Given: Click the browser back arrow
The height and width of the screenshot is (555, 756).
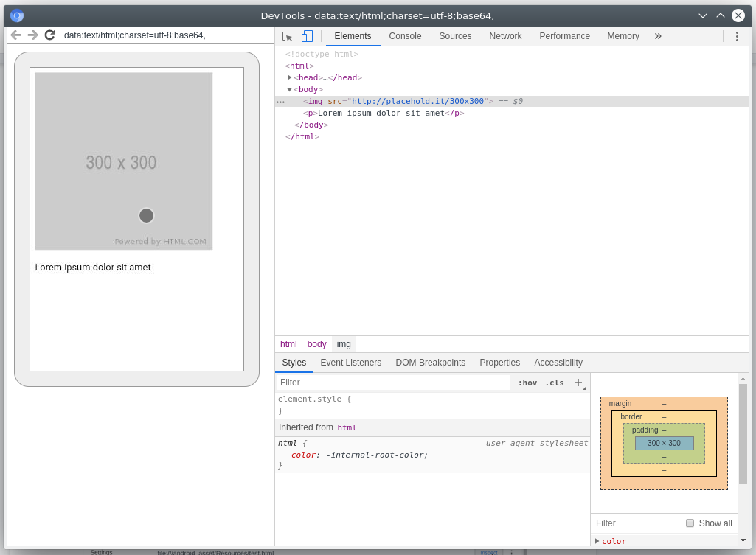Looking at the screenshot, I should tap(15, 35).
